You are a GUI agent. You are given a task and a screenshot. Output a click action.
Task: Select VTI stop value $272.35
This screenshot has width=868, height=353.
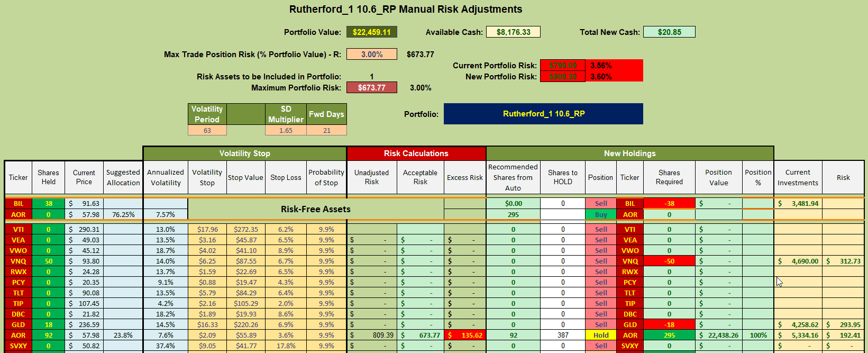point(246,230)
